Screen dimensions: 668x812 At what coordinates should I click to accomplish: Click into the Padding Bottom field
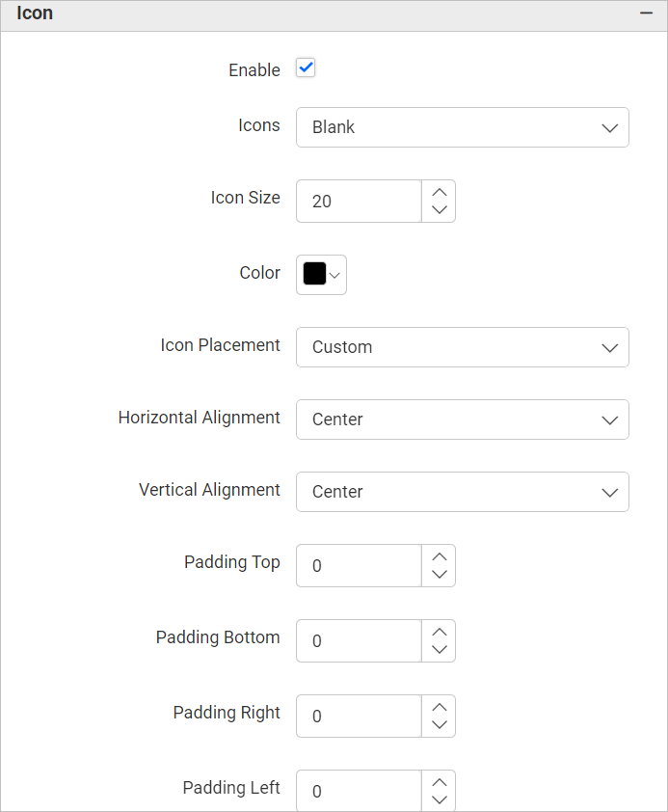(x=359, y=641)
